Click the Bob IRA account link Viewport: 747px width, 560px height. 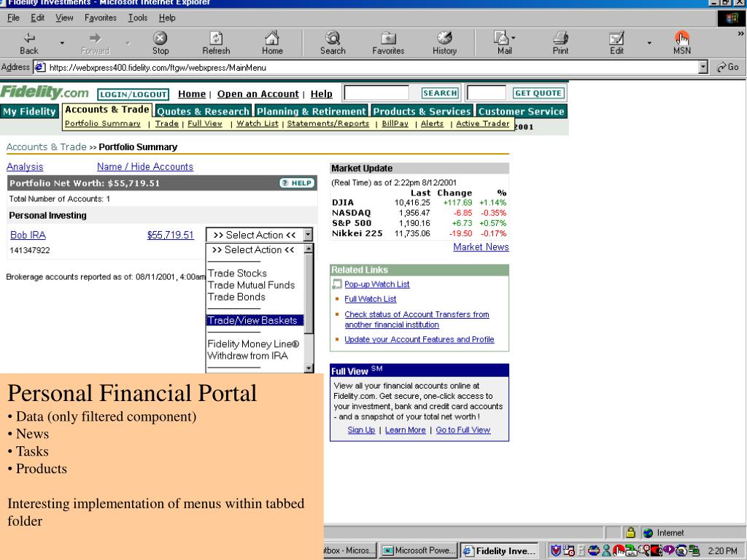pyautogui.click(x=28, y=235)
